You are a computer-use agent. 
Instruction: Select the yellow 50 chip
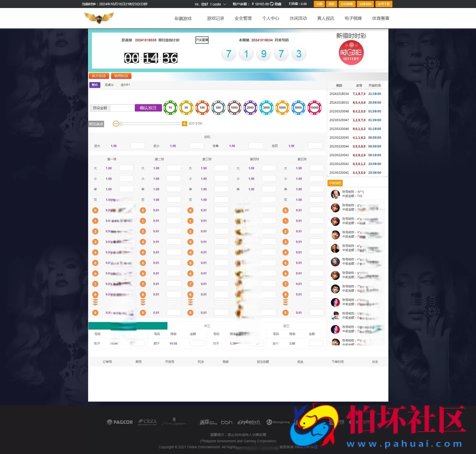[x=186, y=108]
